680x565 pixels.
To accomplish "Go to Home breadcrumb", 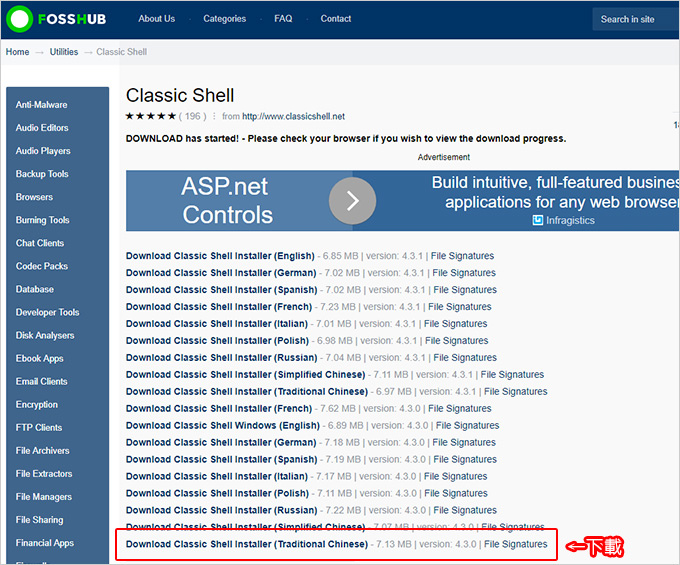I will click(x=17, y=52).
